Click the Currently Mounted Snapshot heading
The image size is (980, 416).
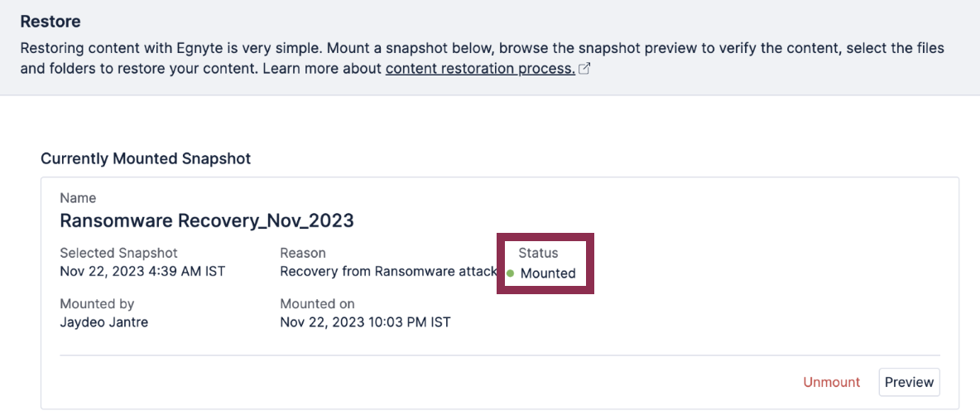pos(146,159)
